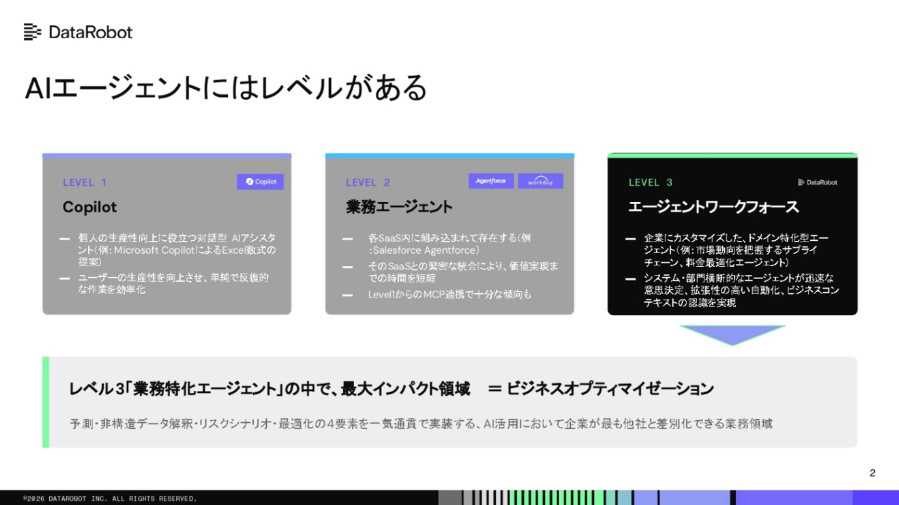Viewport: 899px width, 505px height.
Task: Click the 業務エージェント heading
Action: coord(399,207)
